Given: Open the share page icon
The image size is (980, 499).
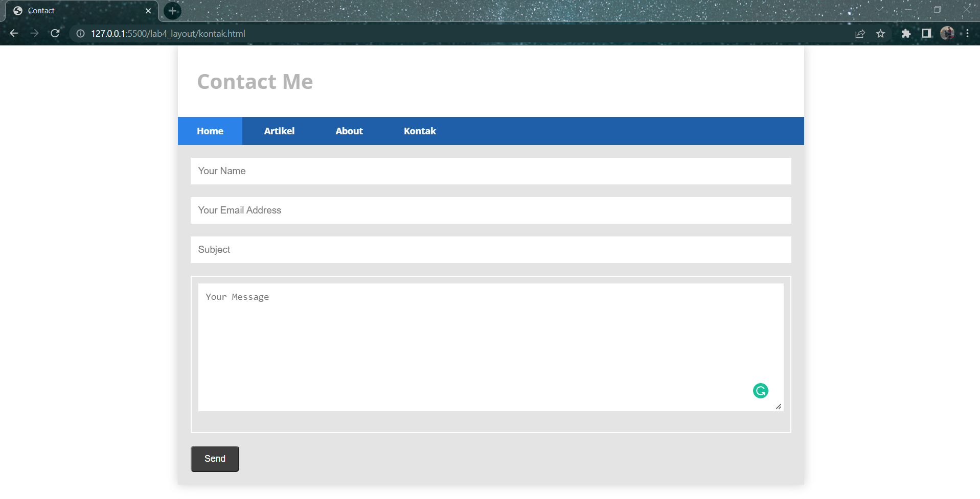Looking at the screenshot, I should click(860, 33).
